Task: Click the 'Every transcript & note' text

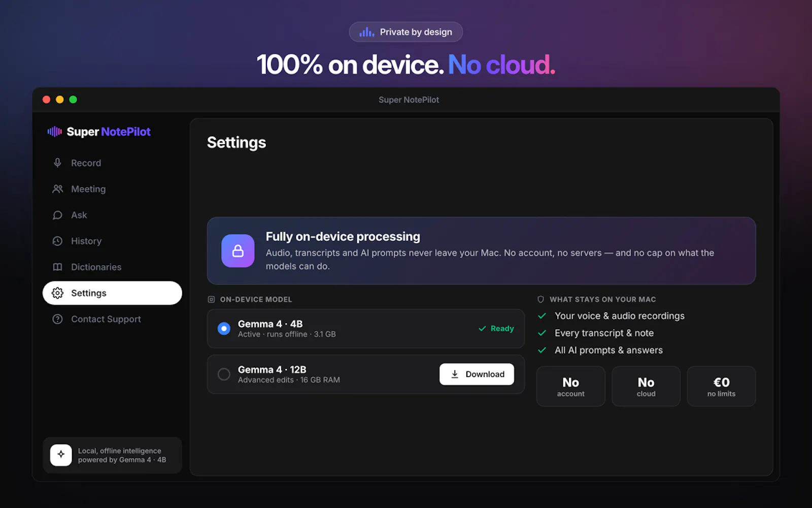Action: [604, 333]
